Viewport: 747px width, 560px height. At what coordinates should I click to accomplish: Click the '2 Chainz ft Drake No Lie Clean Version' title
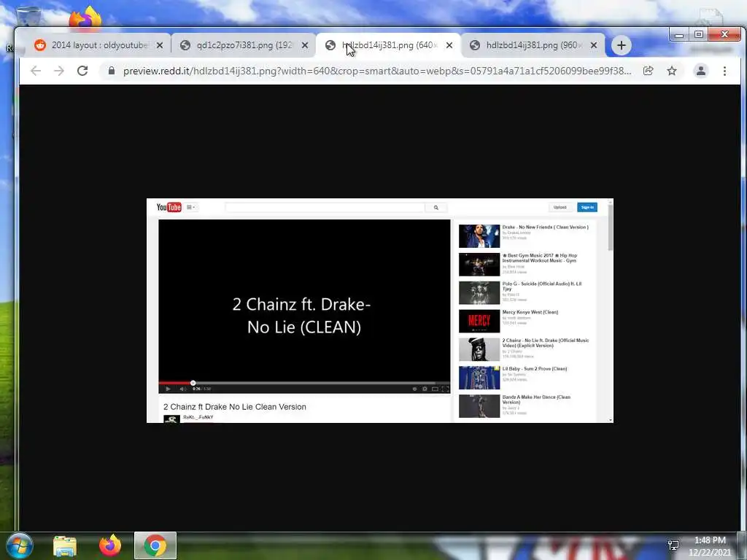pos(235,407)
